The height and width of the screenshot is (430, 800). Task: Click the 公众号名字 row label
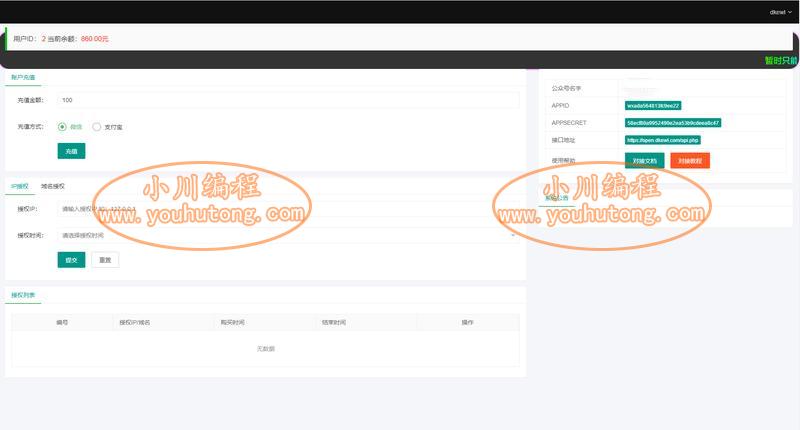coord(566,88)
